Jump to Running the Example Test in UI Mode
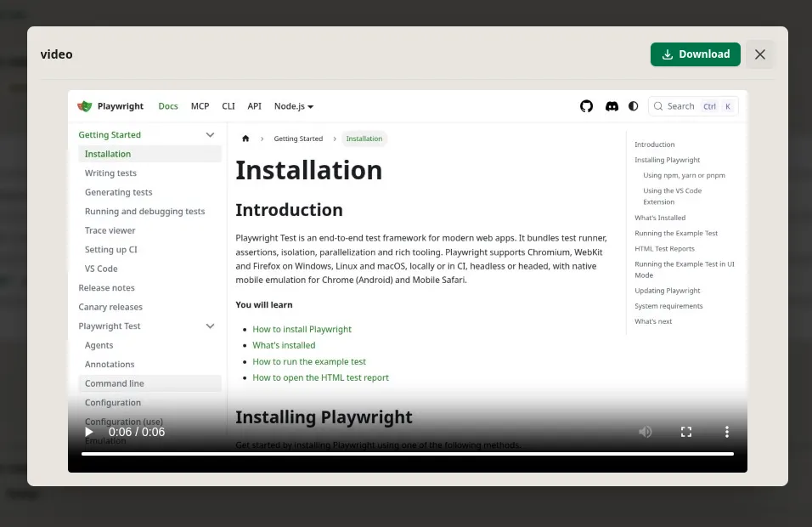 (x=684, y=269)
